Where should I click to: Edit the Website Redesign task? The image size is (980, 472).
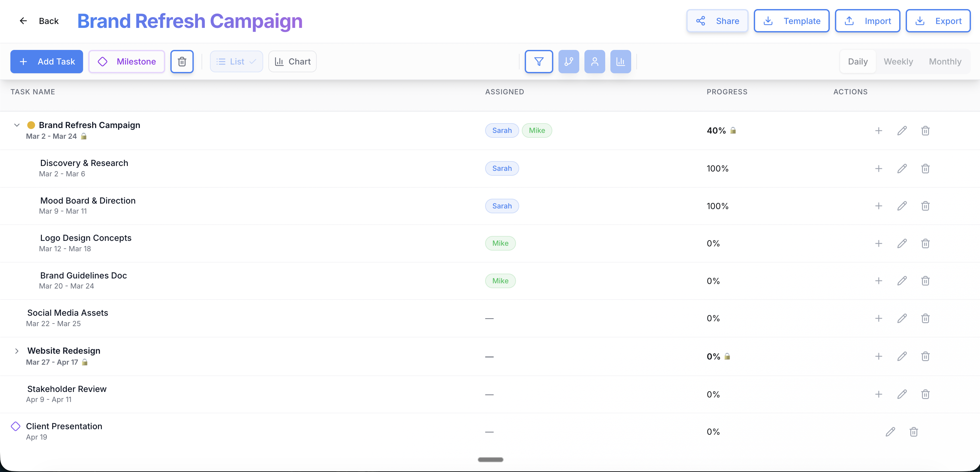902,357
